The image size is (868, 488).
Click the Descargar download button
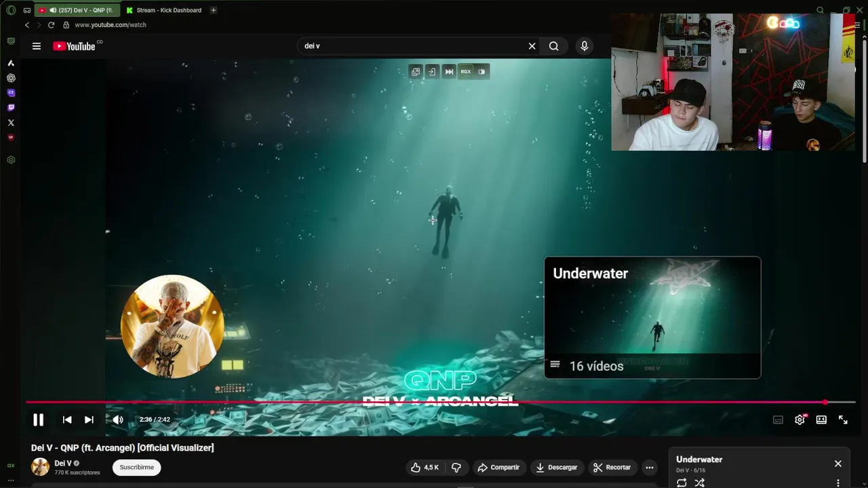(x=556, y=467)
